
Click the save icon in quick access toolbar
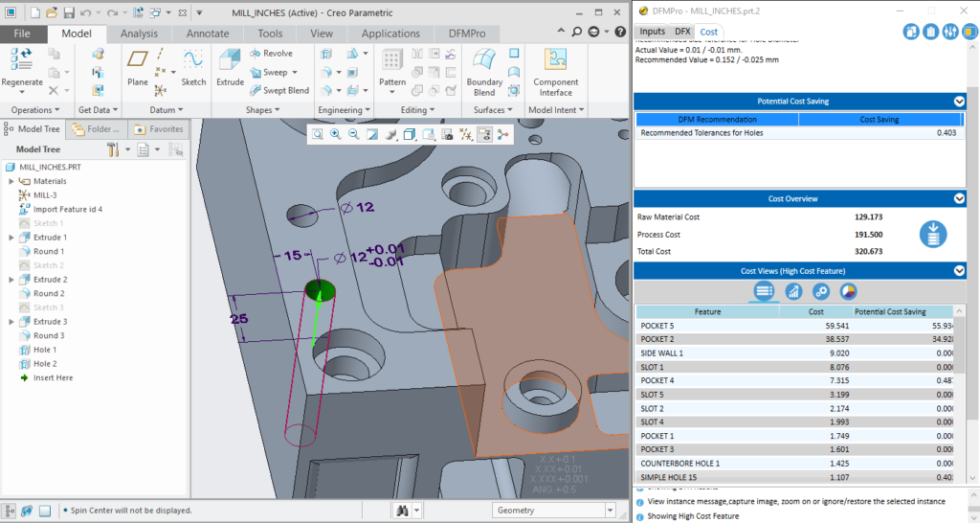click(x=69, y=12)
